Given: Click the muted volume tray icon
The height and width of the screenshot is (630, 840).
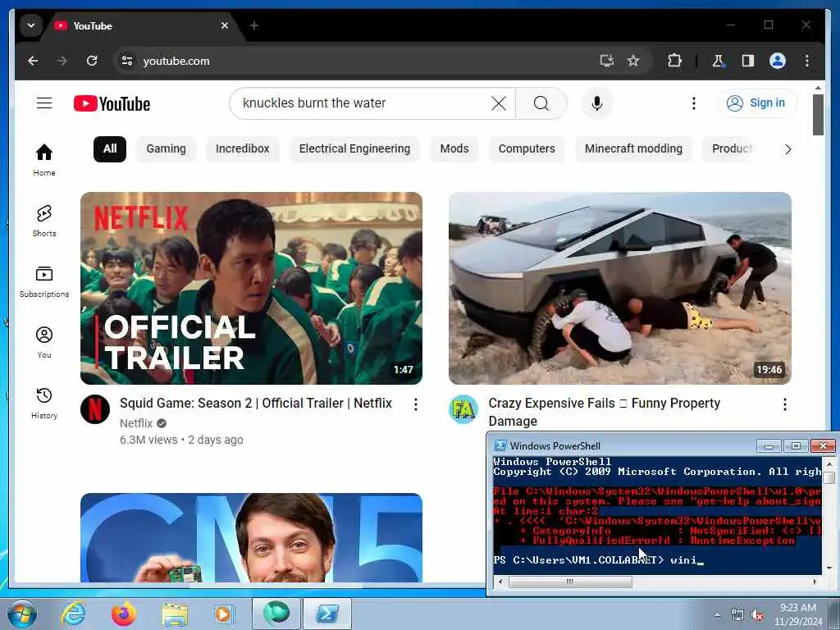Looking at the screenshot, I should 757,615.
